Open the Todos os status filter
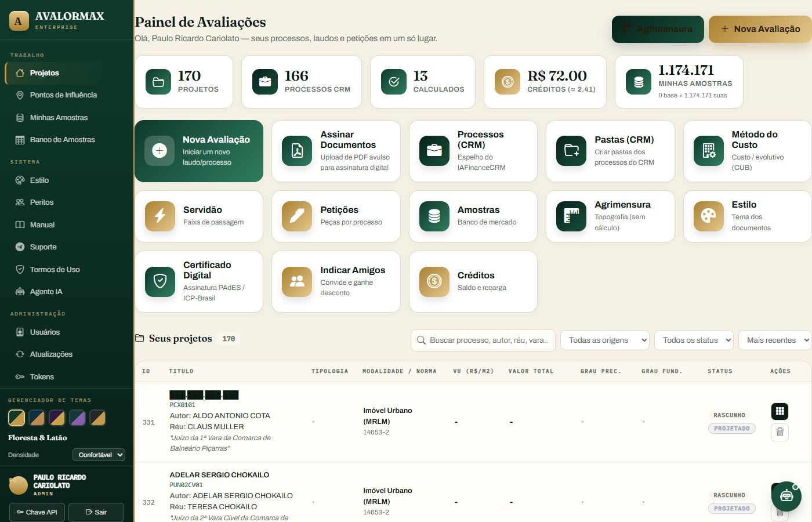 (x=694, y=340)
